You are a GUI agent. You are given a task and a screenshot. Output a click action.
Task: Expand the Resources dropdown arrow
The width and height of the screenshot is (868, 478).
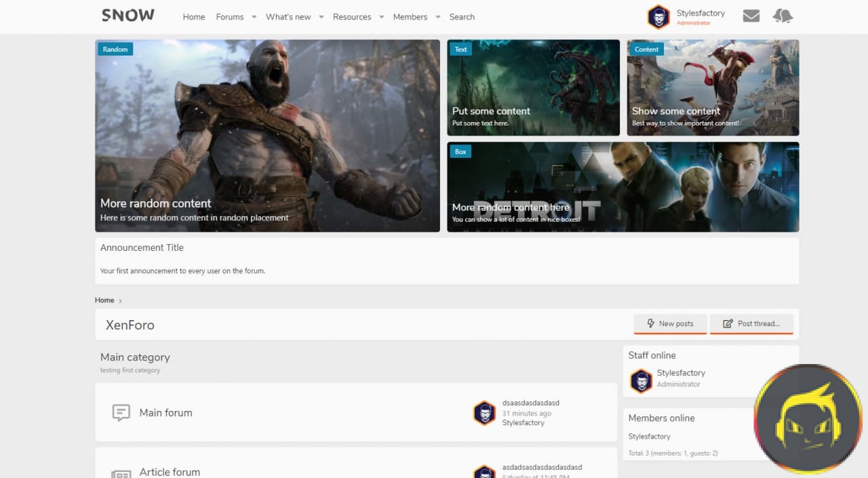click(382, 17)
